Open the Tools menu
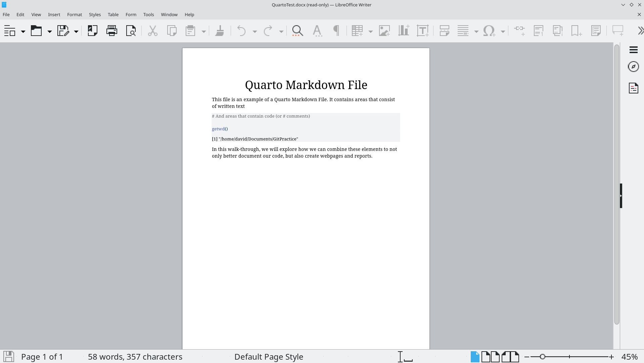Screen dimensions: 644x363 tap(148, 14)
